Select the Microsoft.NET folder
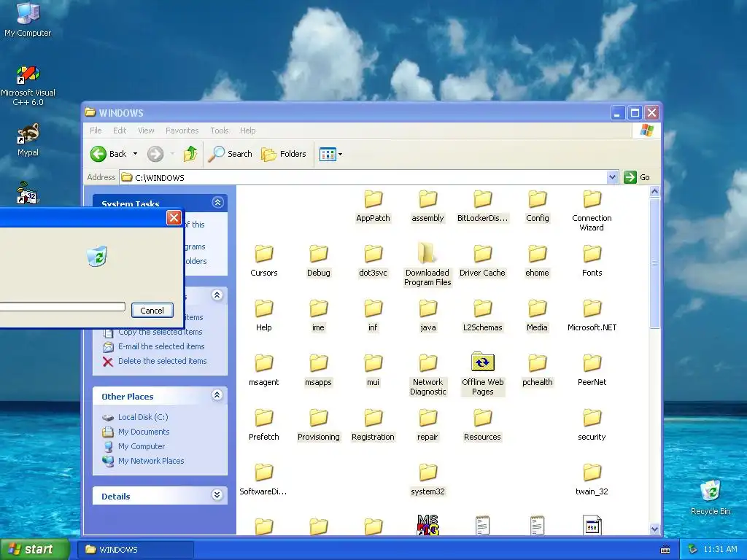The width and height of the screenshot is (747, 560). click(x=592, y=316)
